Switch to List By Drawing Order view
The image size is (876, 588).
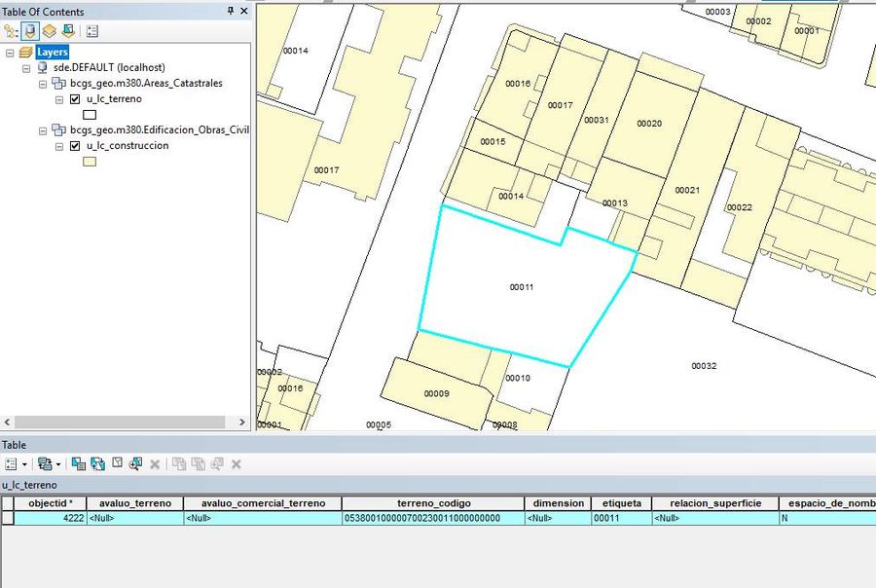tap(11, 31)
